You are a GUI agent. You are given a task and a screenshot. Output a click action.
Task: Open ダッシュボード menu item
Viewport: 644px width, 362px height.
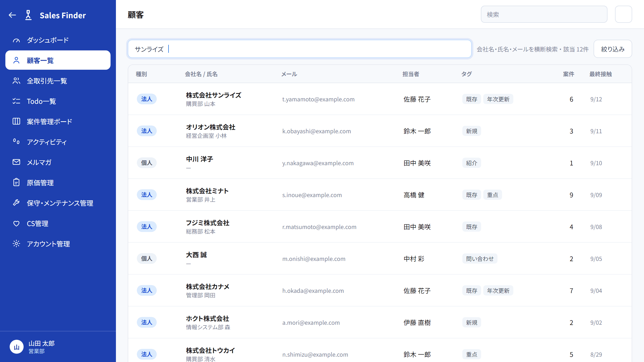tap(58, 40)
